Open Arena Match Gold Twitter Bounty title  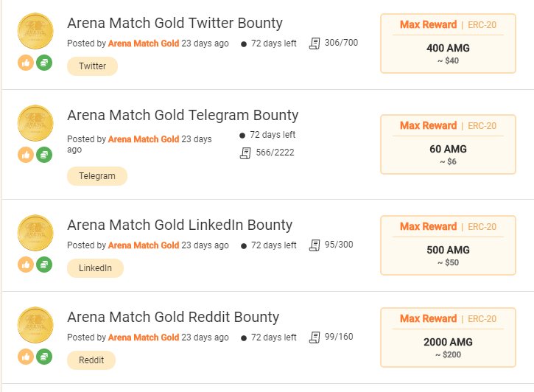coord(175,23)
